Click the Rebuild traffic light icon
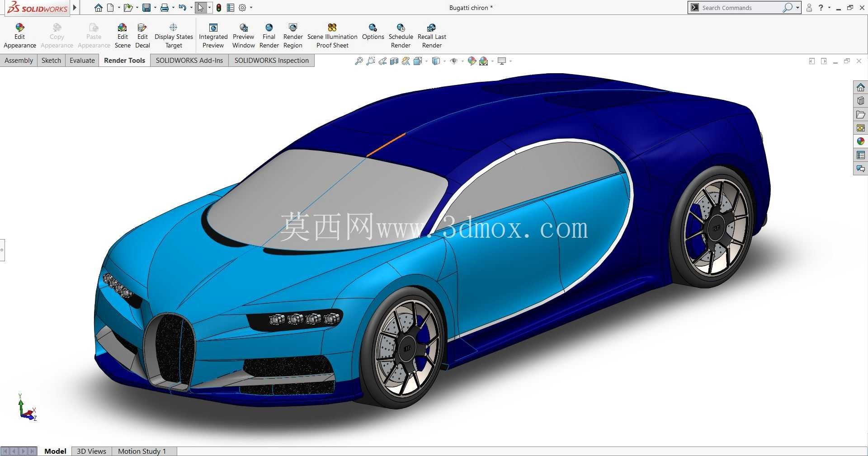Image resolution: width=868 pixels, height=456 pixels. (219, 8)
